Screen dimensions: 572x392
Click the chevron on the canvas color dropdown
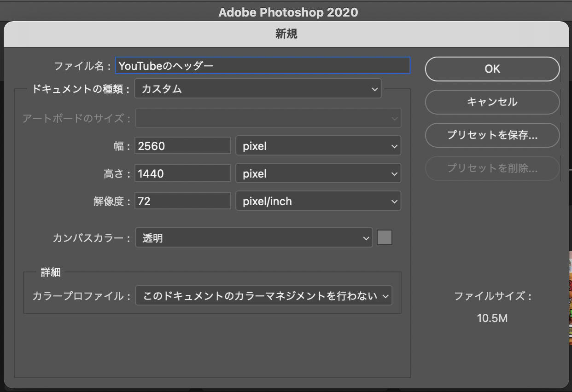click(366, 237)
